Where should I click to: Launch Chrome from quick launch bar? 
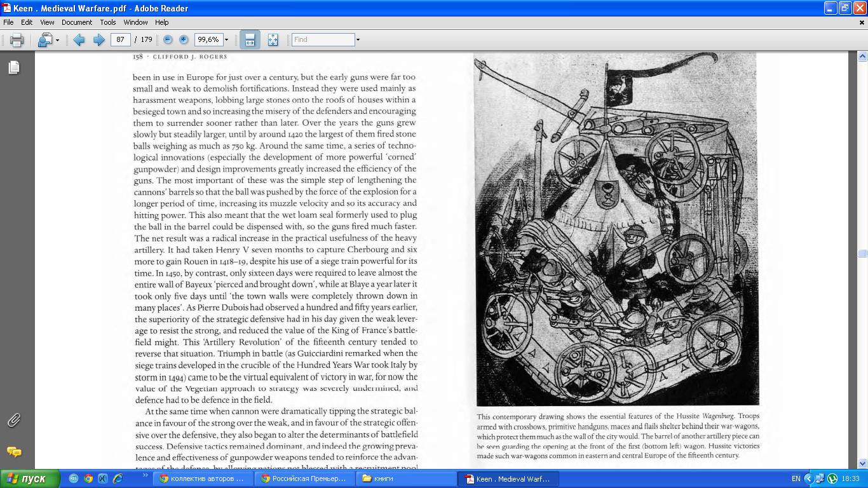pos(88,478)
